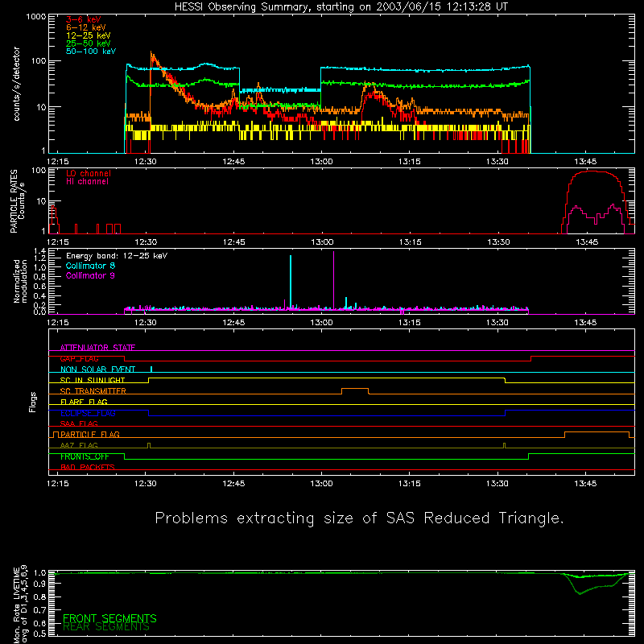Click the title 'HESSI Observing Summary' at top
Image resolution: width=644 pixels, height=644 pixels.
[x=242, y=7]
